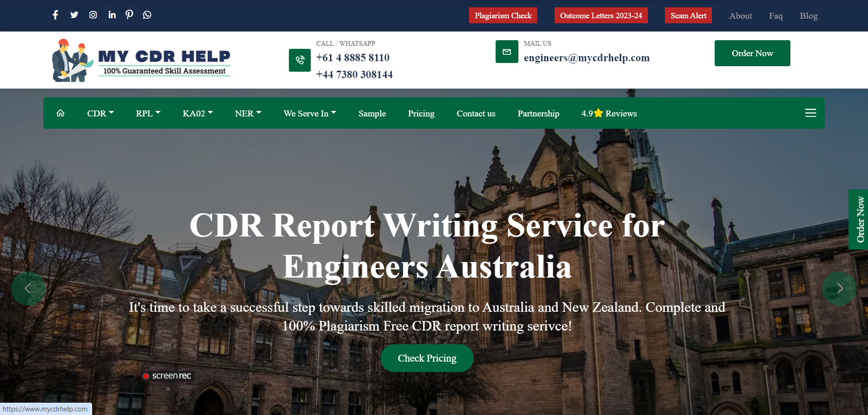The width and height of the screenshot is (868, 415).
Task: Open the Facebook social icon
Action: tap(55, 15)
